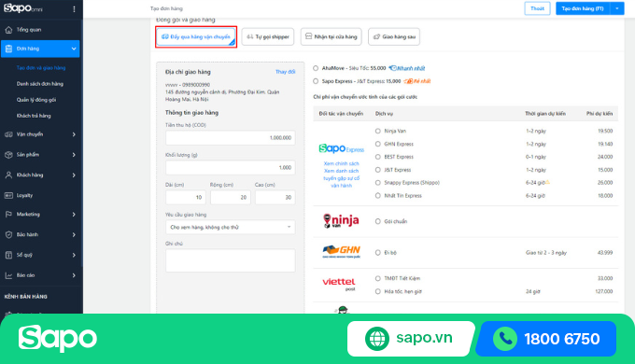Screen dimensions: 635x364
Task: Select Viettel TMĐT Tiết Kiệm radio
Action: [x=378, y=278]
